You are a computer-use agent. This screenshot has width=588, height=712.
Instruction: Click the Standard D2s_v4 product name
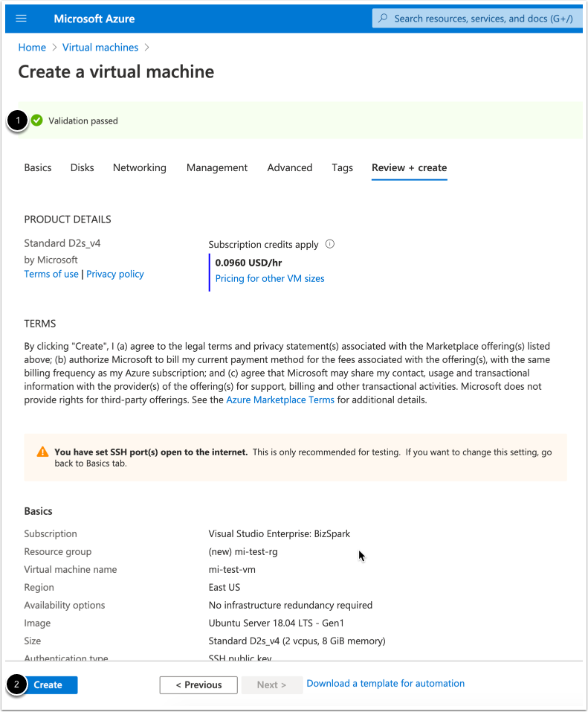click(x=62, y=243)
